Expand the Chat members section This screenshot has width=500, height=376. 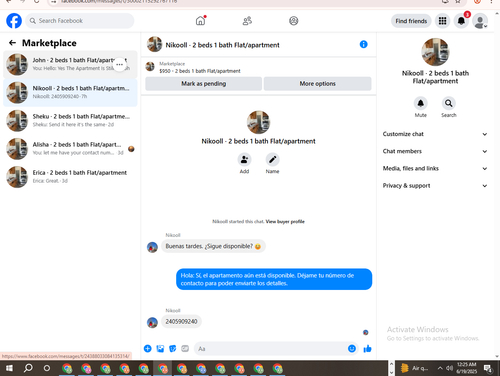point(435,151)
